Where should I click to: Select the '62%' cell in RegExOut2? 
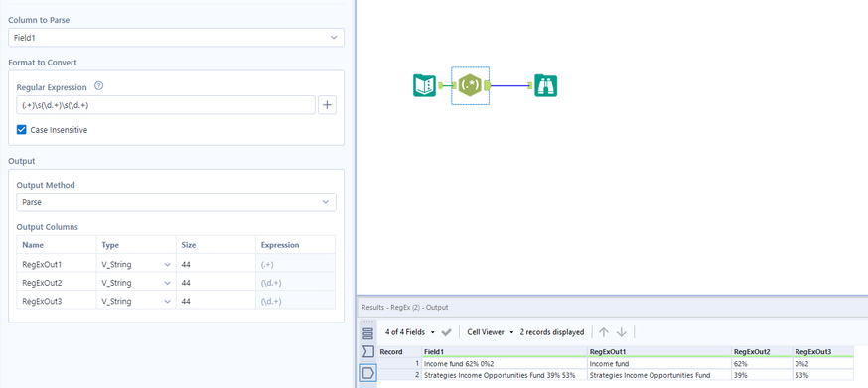pos(762,364)
